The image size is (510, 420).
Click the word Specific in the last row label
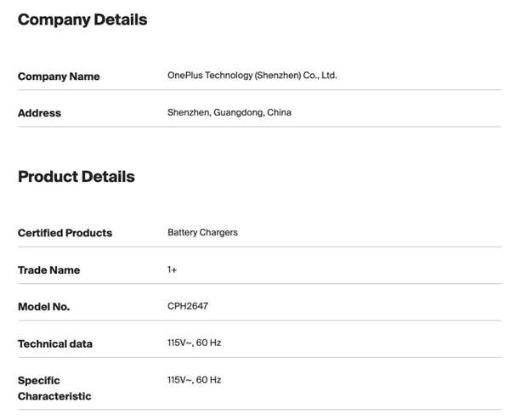pos(39,381)
